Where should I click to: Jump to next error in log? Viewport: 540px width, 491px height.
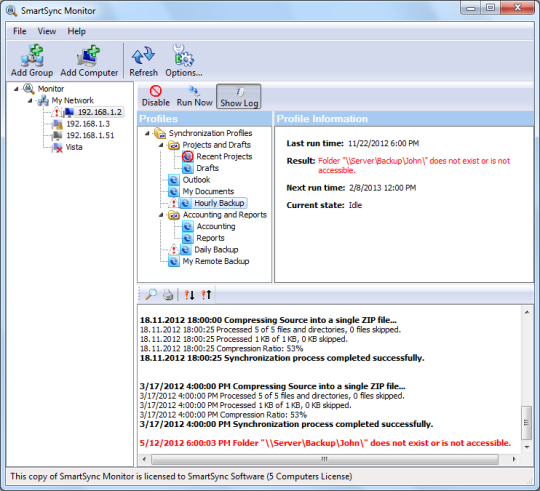(189, 295)
